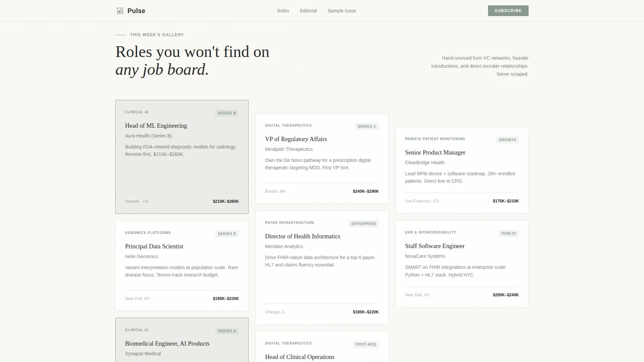Screen dimensions: 644x362
Task: Click the $175K–$210K salary text
Action: click(505, 201)
